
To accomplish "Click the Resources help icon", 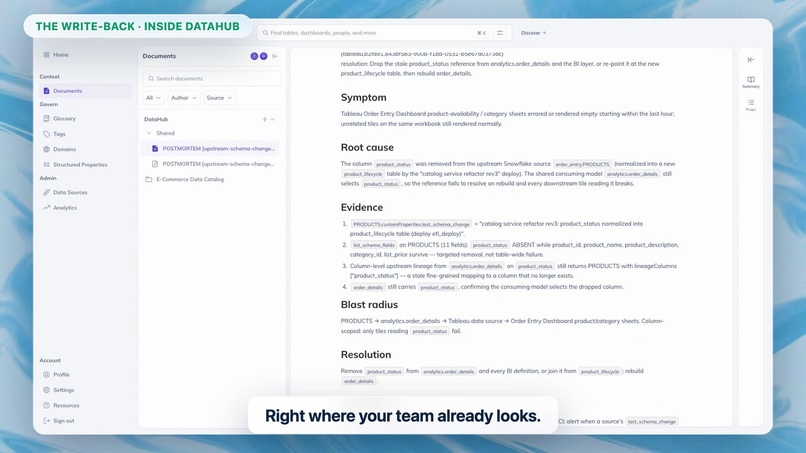I will pyautogui.click(x=46, y=405).
